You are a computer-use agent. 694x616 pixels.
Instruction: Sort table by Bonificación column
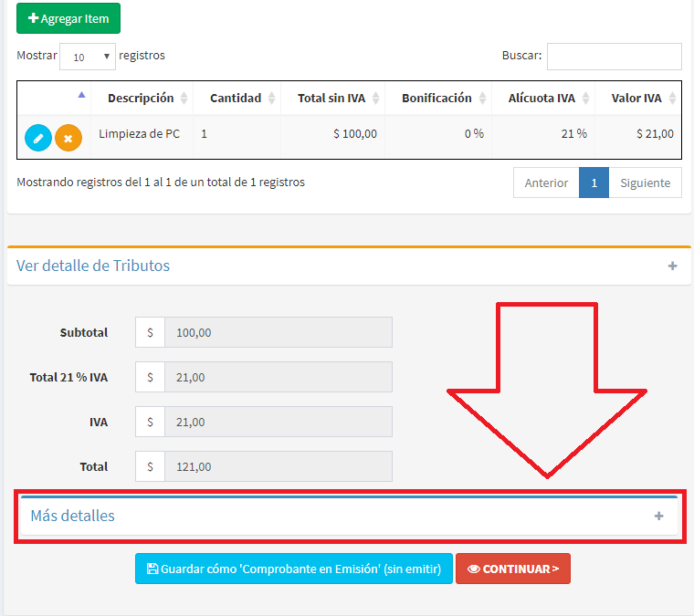[x=438, y=98]
